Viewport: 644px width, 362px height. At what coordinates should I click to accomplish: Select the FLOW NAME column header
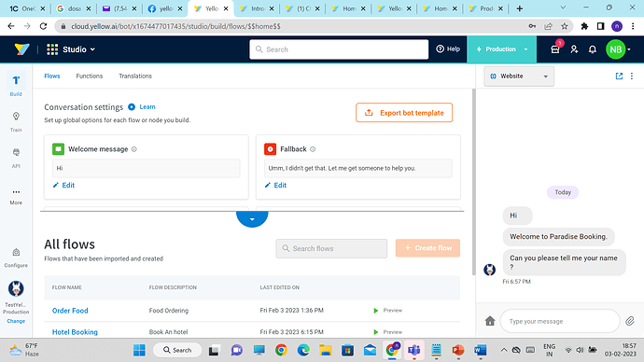tap(67, 287)
